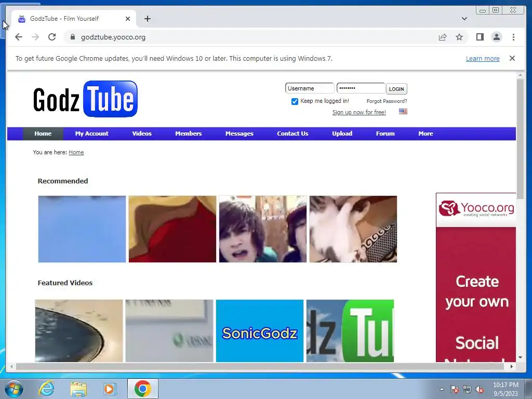Share this page from address bar

tap(443, 37)
